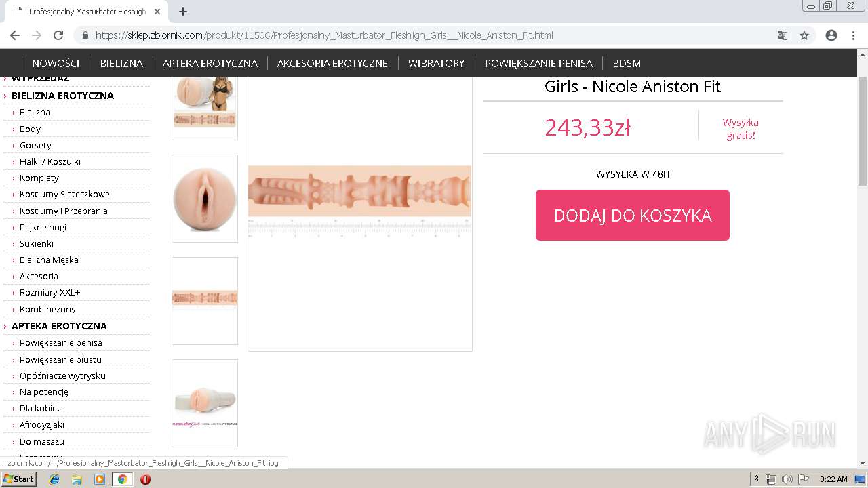Screen dimensions: 868x488
Task: Launch Internet Explorer from taskbar
Action: [x=54, y=479]
